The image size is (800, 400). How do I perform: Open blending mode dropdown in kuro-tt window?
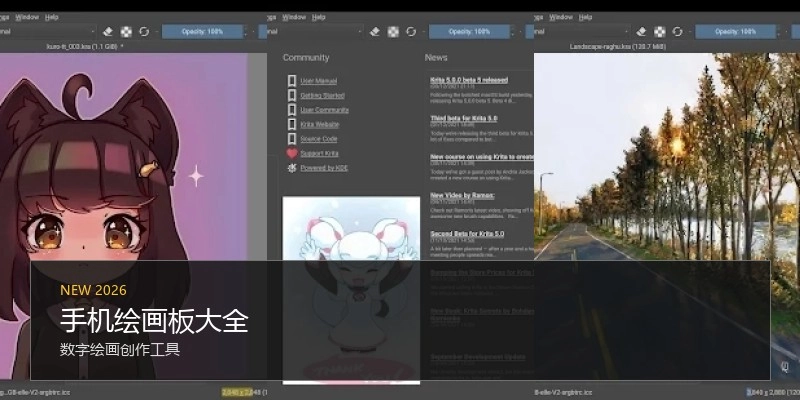tap(48, 32)
